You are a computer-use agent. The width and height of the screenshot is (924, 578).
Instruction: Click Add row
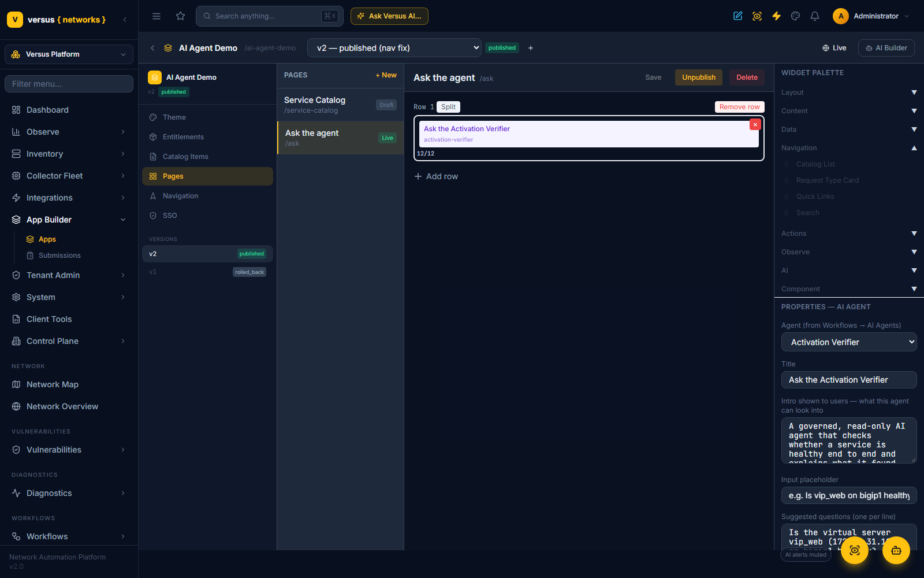(x=436, y=176)
